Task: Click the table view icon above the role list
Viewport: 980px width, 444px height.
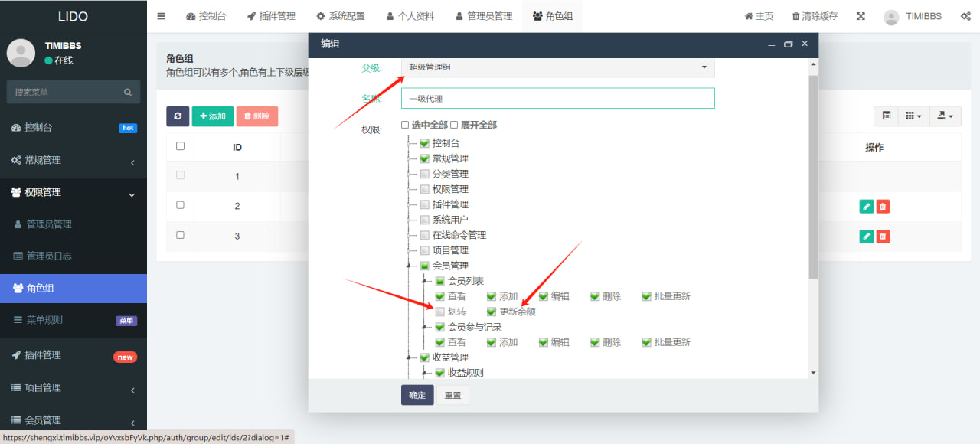Action: click(x=885, y=116)
